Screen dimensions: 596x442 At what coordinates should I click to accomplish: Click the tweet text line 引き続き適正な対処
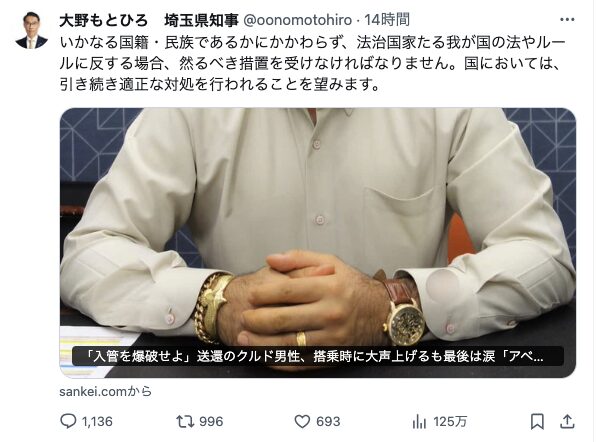(x=220, y=84)
